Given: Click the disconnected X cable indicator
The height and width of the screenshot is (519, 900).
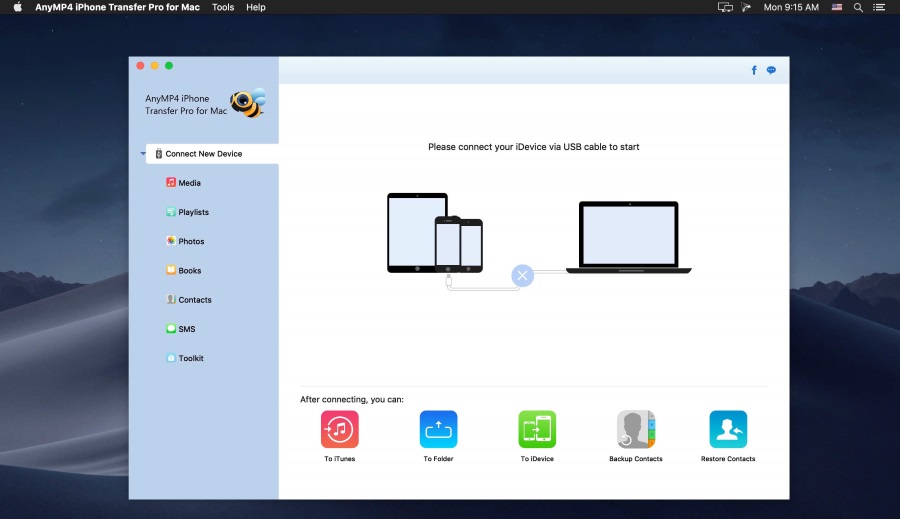Looking at the screenshot, I should (522, 276).
